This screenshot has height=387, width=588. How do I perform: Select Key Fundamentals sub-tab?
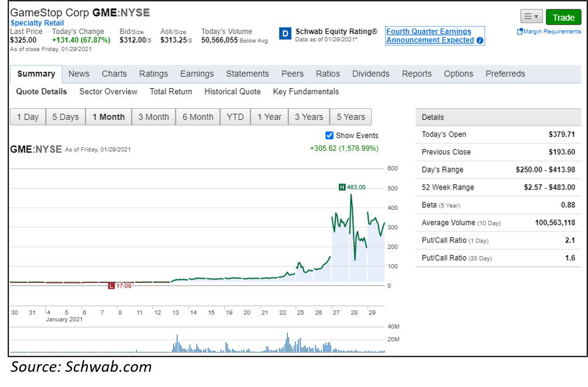pyautogui.click(x=306, y=92)
